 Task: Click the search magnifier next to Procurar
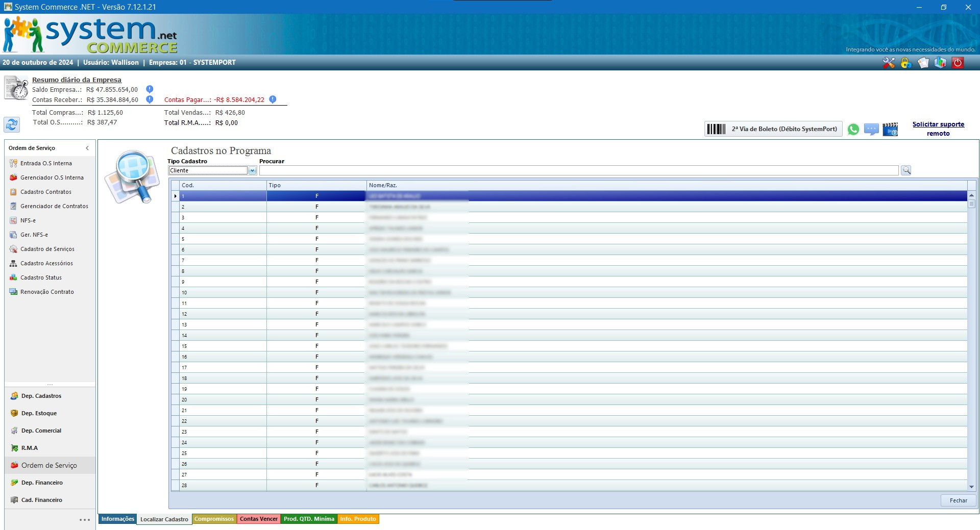906,170
